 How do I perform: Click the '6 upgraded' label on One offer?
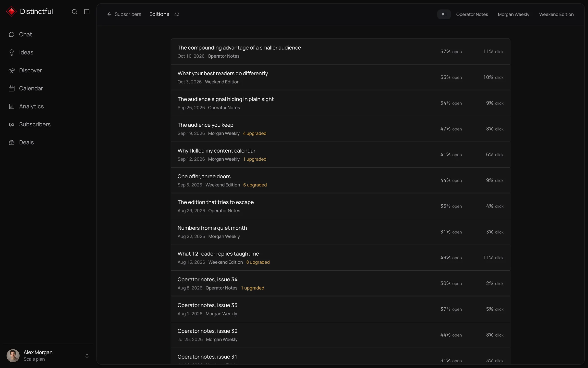coord(255,185)
